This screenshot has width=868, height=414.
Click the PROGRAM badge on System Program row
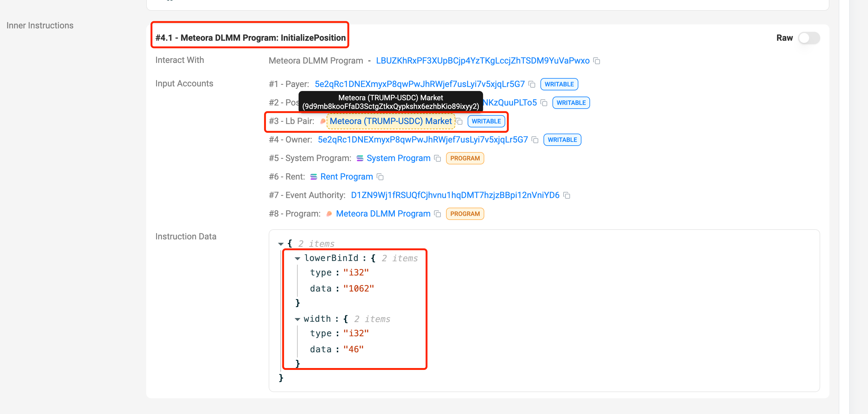pos(465,159)
